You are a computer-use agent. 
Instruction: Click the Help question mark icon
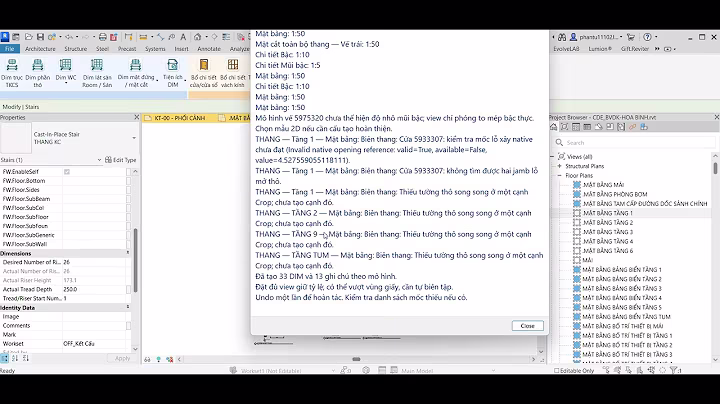647,37
